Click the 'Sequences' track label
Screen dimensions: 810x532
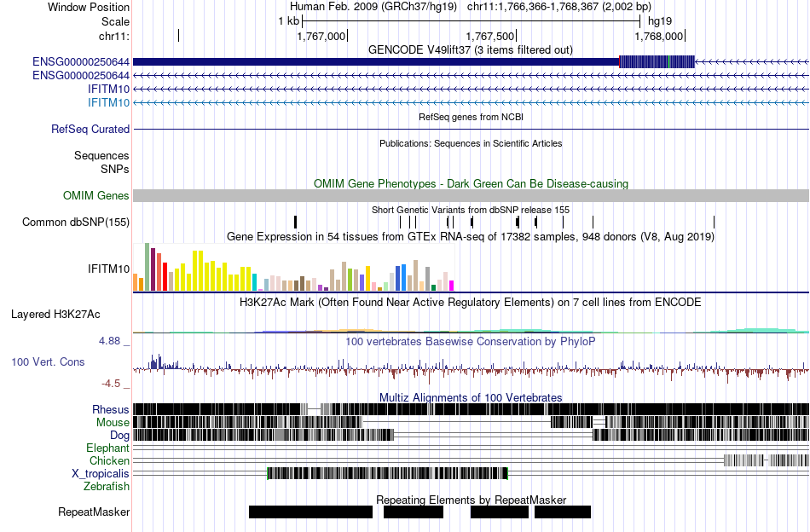click(x=101, y=155)
